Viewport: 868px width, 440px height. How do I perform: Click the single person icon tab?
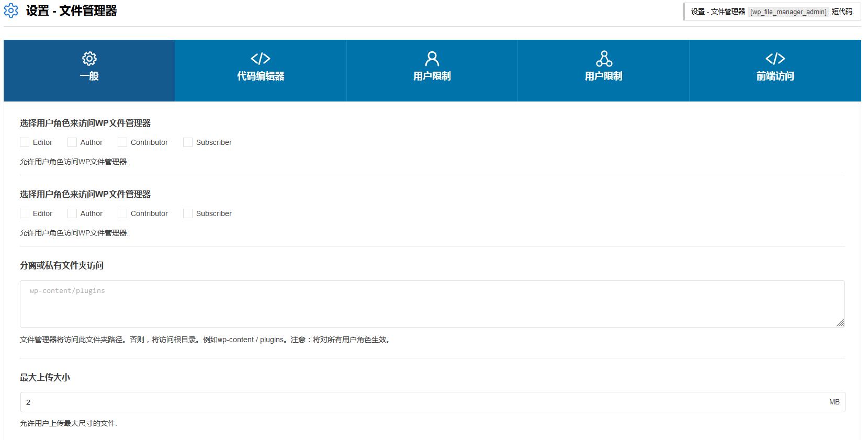pyautogui.click(x=432, y=59)
